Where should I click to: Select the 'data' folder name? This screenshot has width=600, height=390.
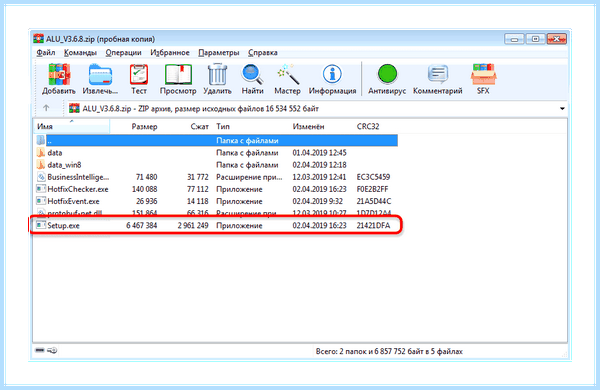tap(55, 153)
